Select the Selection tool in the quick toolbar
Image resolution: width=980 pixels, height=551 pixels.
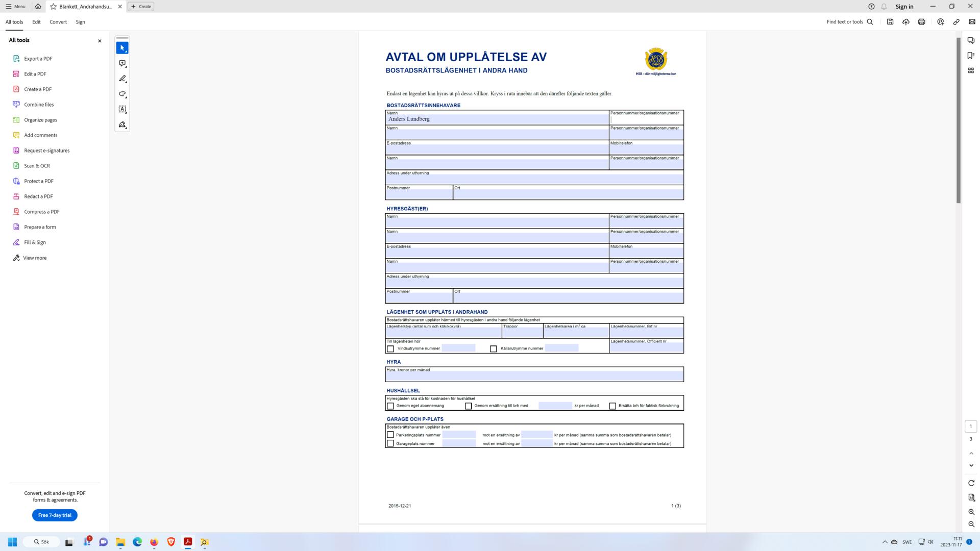pyautogui.click(x=122, y=47)
